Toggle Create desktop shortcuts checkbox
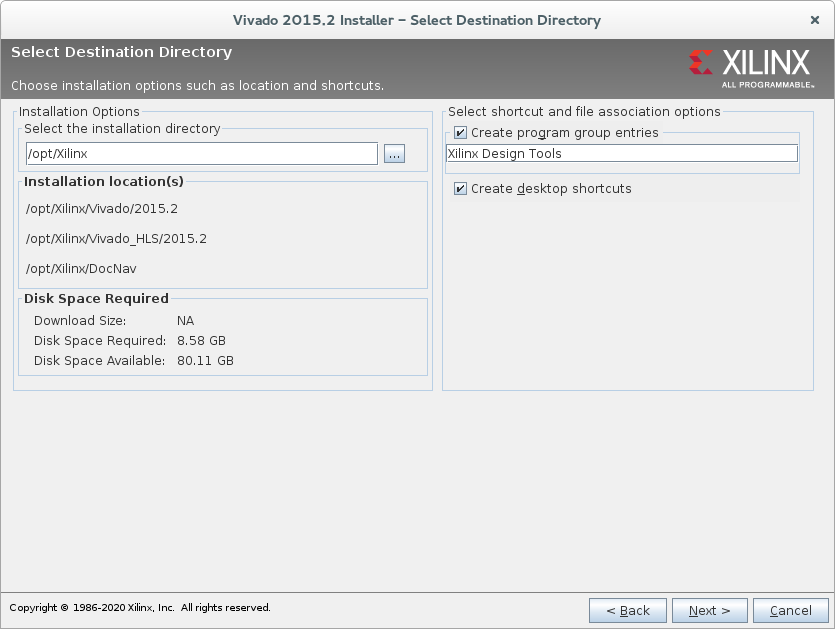Viewport: 835px width, 629px height. tap(460, 189)
